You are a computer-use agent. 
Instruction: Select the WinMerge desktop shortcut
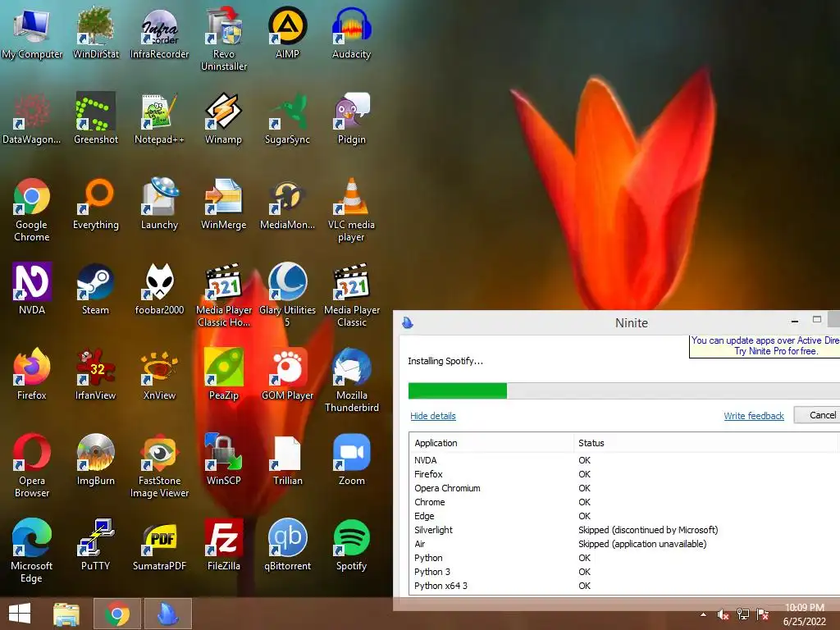[x=223, y=203]
